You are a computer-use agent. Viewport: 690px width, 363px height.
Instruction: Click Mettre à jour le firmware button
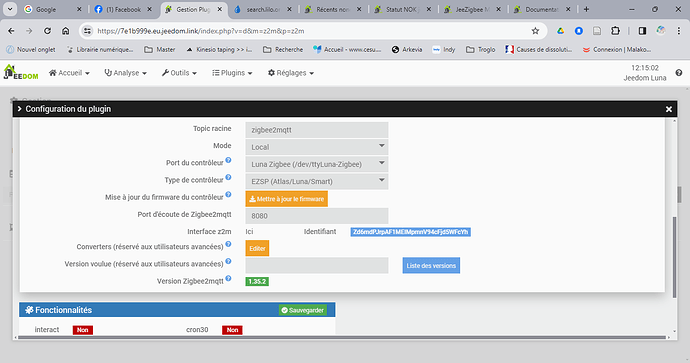tap(286, 199)
